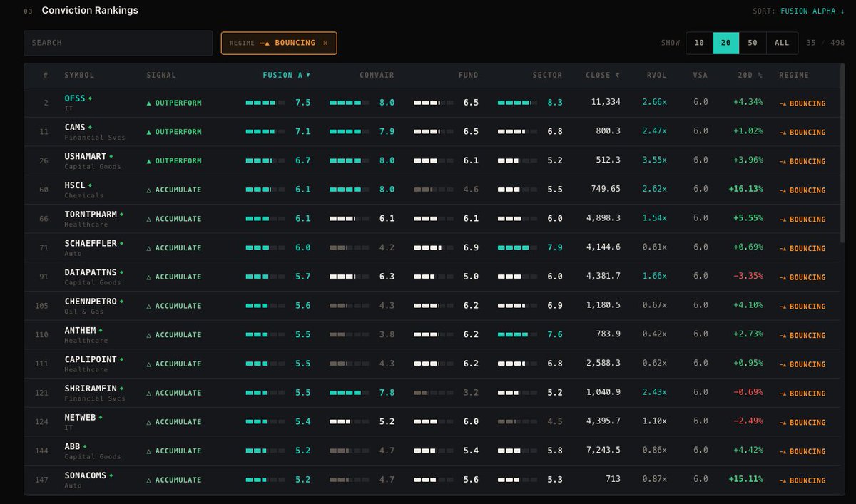
Task: Click the ACCUMULATE signal in SHRIRAMFIN row
Action: tap(174, 393)
